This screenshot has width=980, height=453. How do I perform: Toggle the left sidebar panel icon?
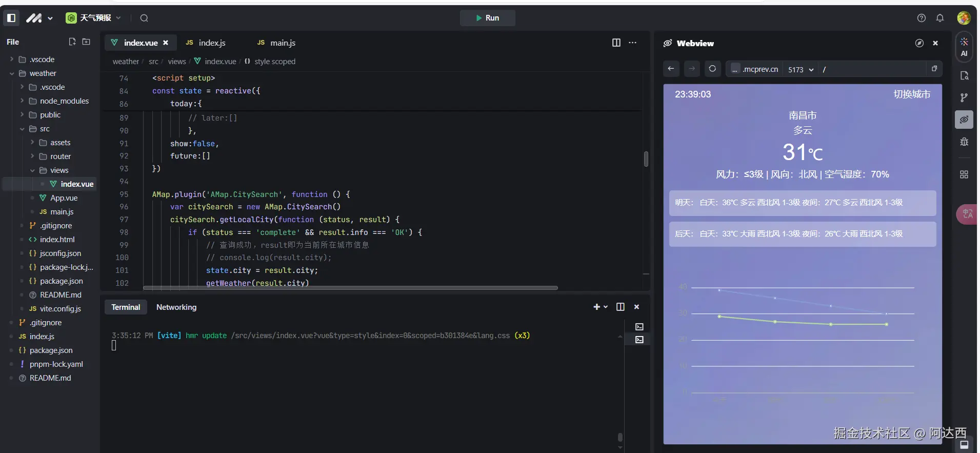coord(11,18)
